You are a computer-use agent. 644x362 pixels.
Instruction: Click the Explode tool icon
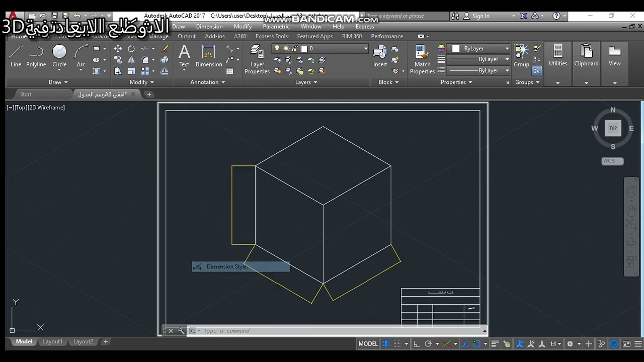click(165, 60)
